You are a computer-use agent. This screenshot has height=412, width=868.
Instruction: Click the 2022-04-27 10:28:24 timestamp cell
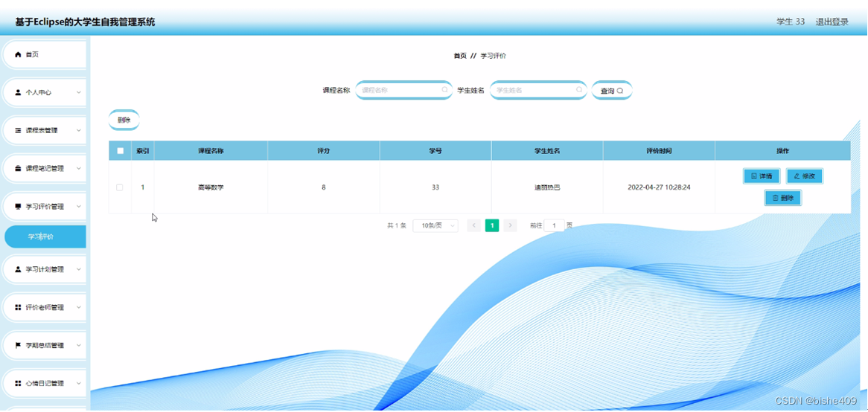click(659, 187)
